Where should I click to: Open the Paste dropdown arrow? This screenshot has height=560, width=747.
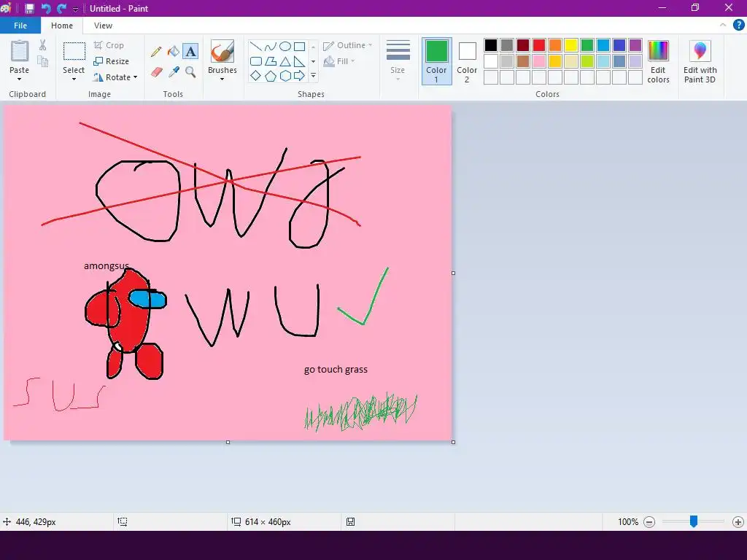tap(19, 79)
